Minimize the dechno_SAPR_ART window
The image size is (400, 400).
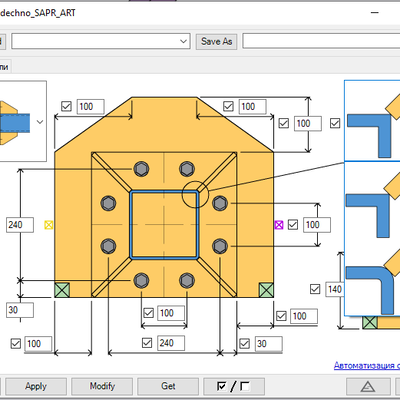(x=375, y=13)
